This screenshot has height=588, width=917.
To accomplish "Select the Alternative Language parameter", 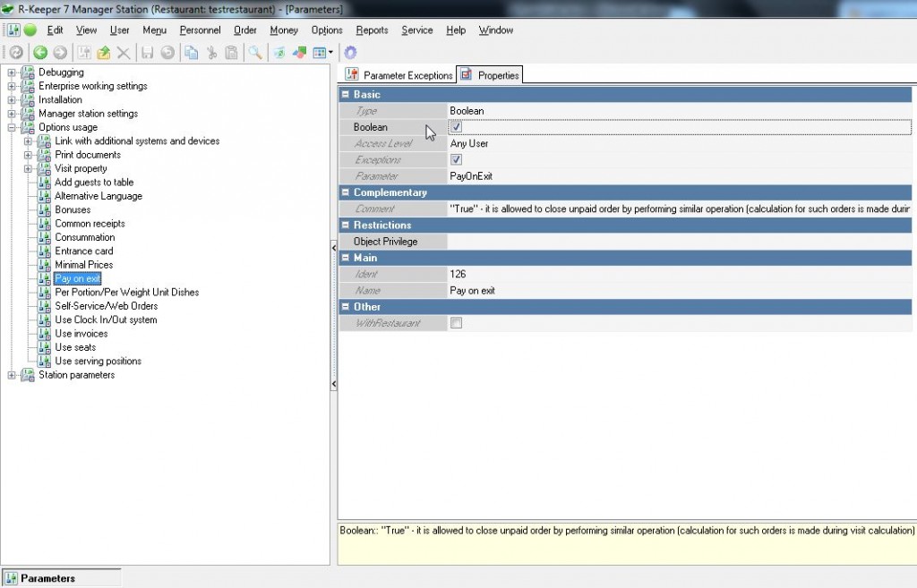I will point(99,196).
